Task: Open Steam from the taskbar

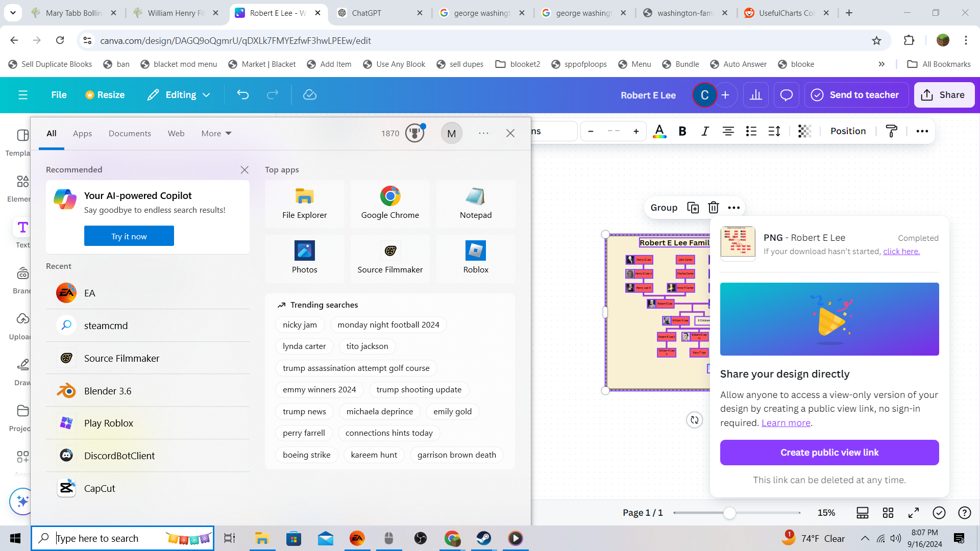Action: click(483, 538)
